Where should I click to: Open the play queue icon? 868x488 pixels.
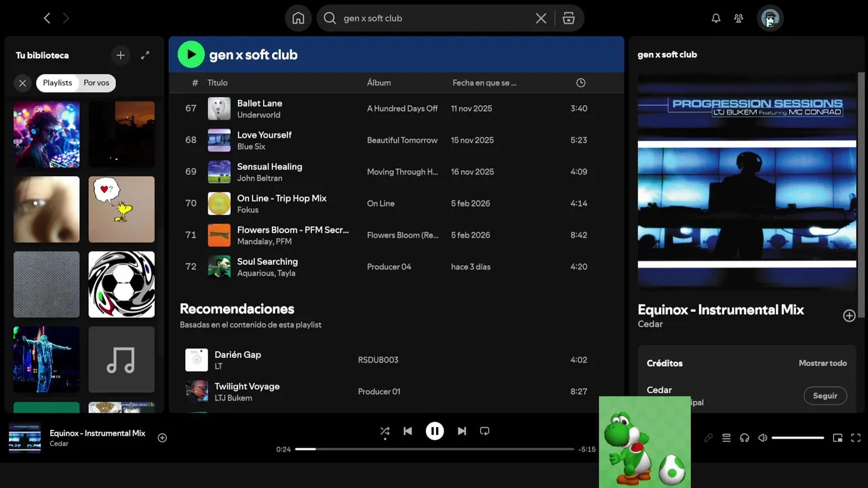pos(726,438)
